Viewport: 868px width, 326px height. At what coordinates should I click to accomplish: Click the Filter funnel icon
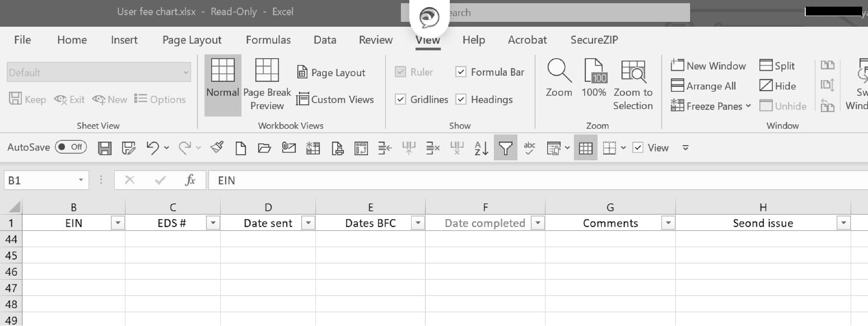505,148
